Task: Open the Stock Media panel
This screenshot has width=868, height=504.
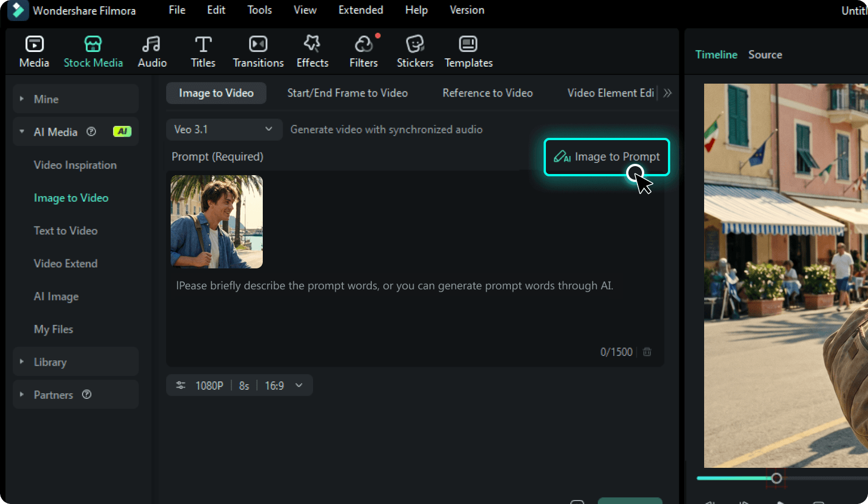Action: coord(93,51)
